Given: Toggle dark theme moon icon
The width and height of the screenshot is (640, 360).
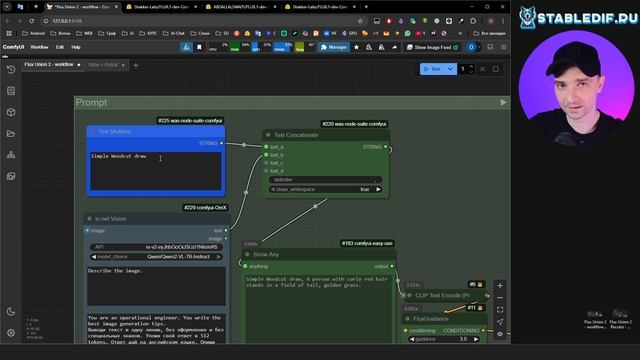Looking at the screenshot, I should pos(11,311).
